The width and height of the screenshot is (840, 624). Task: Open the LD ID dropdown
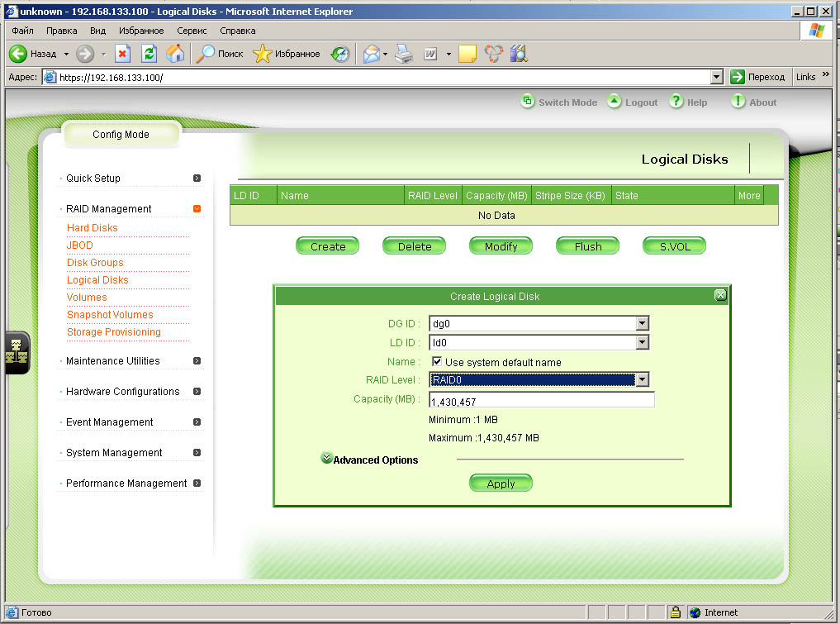643,342
